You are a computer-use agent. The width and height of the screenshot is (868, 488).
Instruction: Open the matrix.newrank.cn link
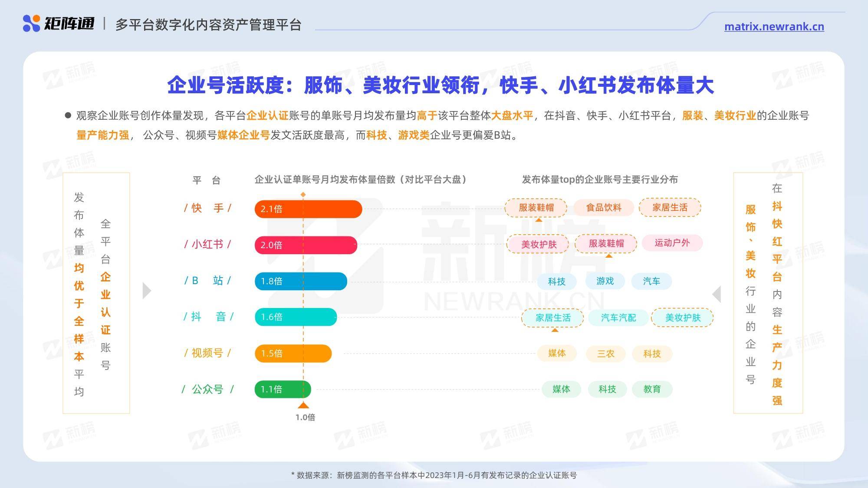(x=774, y=26)
